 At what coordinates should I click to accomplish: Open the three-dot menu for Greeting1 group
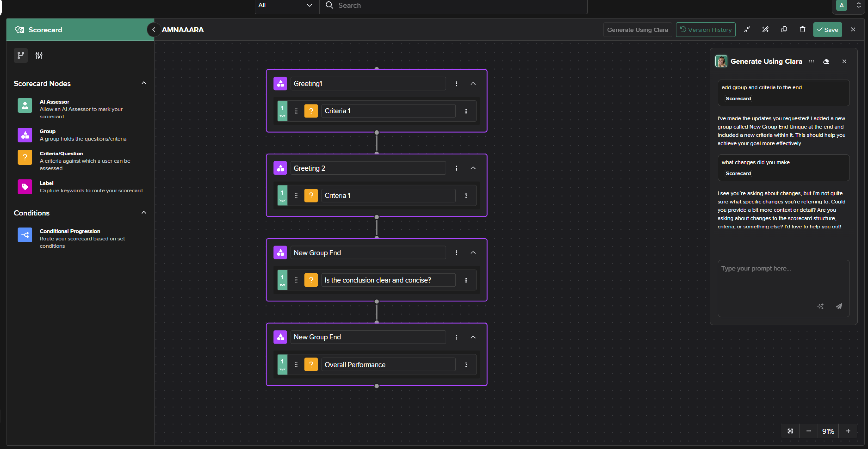point(457,83)
